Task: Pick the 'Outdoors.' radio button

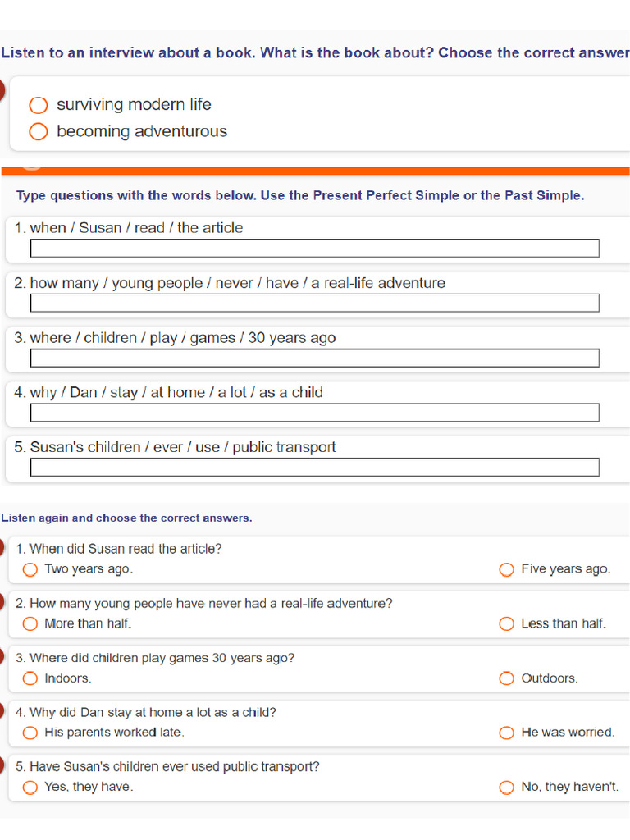Action: tap(507, 678)
